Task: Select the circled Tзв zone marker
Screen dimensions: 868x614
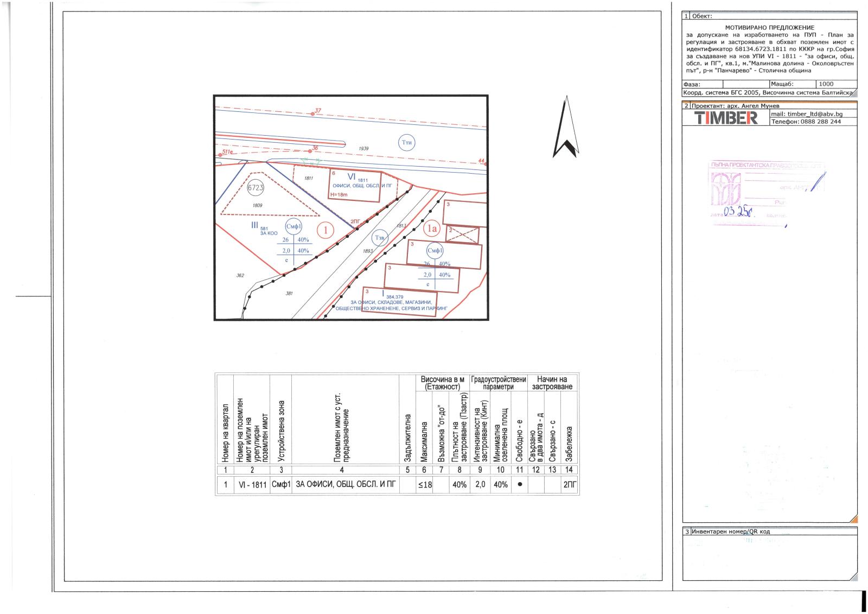Action: click(380, 238)
